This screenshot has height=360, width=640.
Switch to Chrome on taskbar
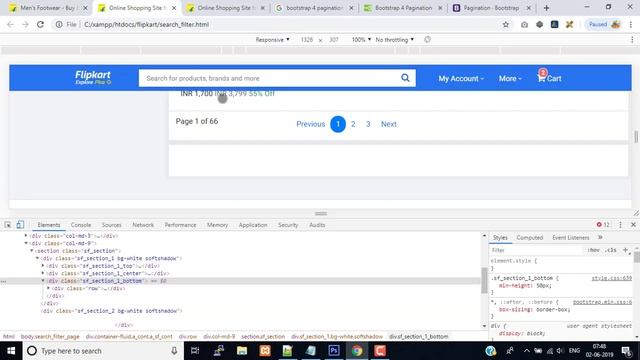tap(357, 351)
